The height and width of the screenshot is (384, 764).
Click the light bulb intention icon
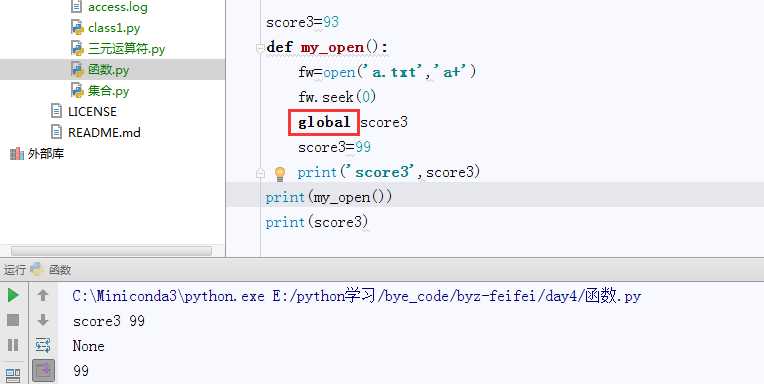pos(280,174)
